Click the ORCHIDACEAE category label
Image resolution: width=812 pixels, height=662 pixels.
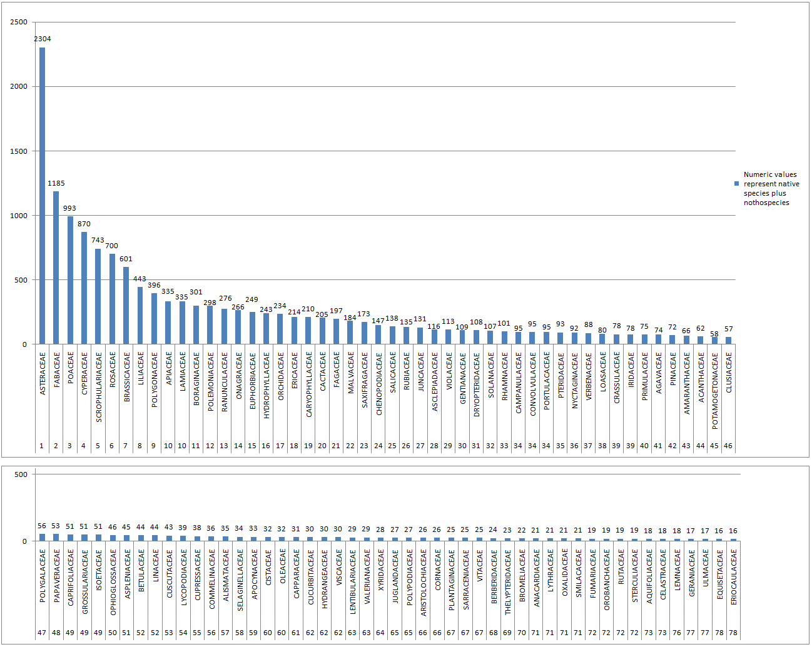(281, 376)
